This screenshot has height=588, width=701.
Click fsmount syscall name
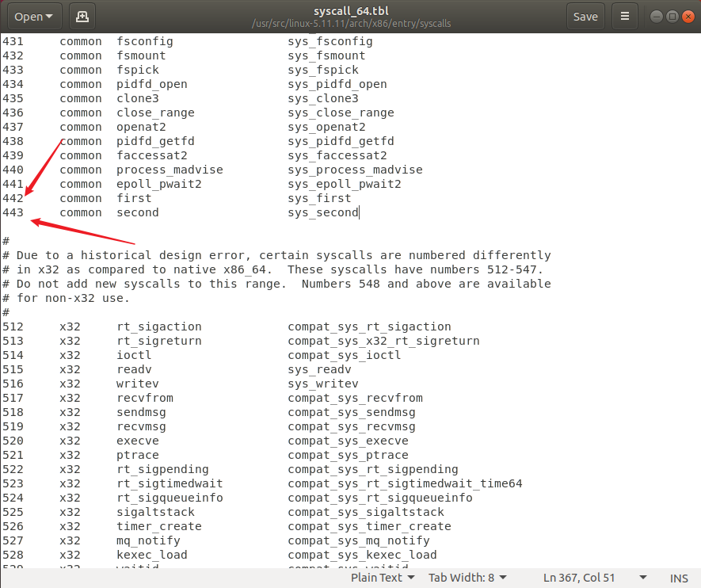pos(141,55)
